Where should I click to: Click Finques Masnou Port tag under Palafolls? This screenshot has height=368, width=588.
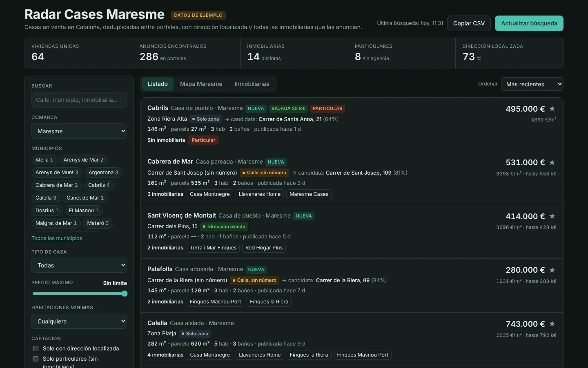(x=215, y=302)
